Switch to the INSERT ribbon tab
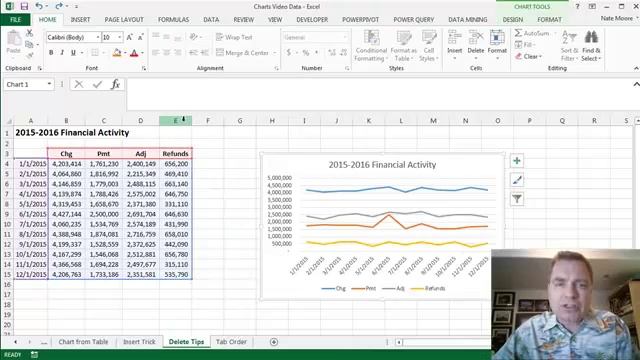640x360 pixels. point(80,20)
